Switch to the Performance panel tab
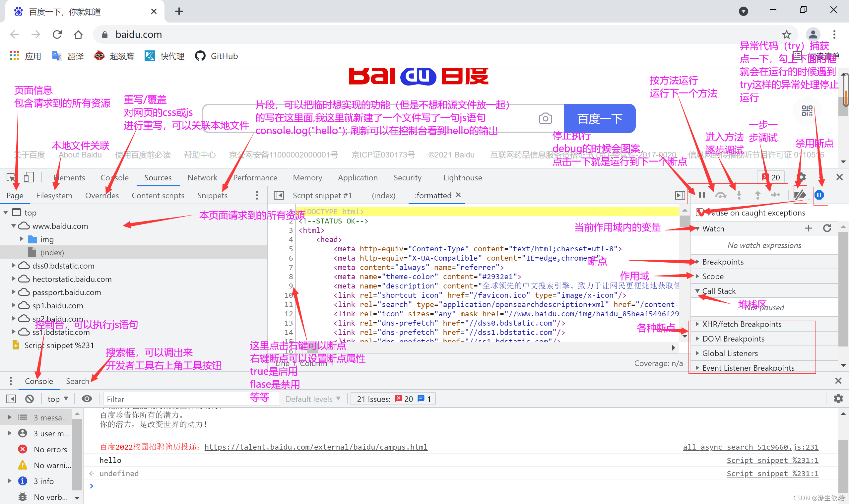 (255, 178)
